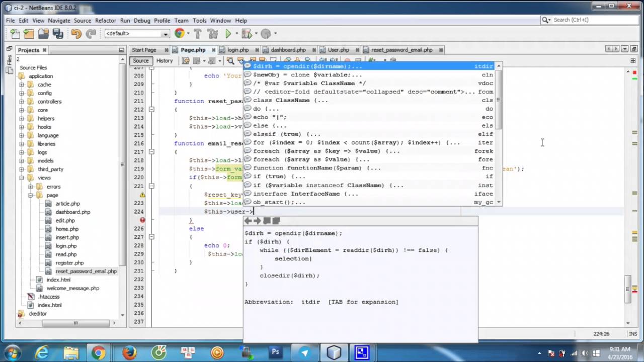Collapse the page folder
Image resolution: width=644 pixels, height=362 pixels.
coord(31,195)
